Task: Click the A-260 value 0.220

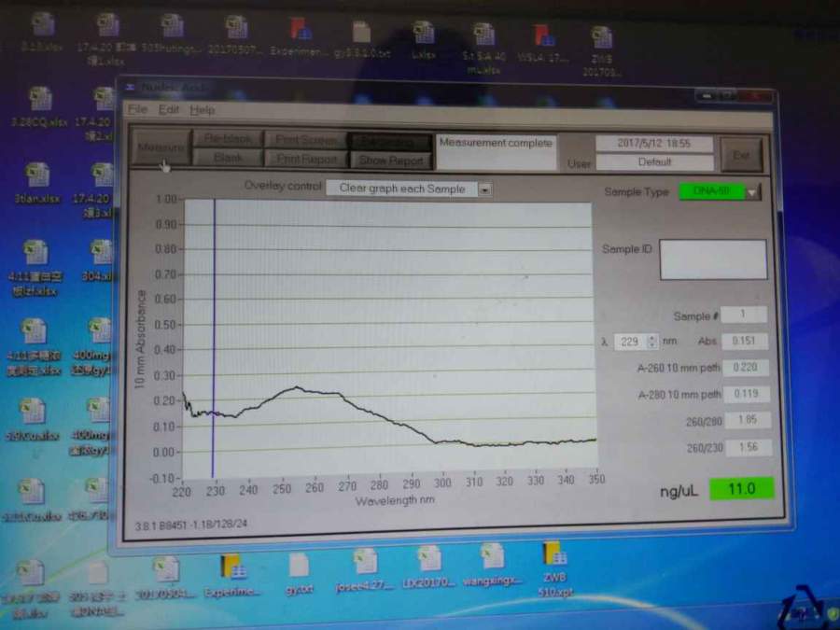Action: 745,367
